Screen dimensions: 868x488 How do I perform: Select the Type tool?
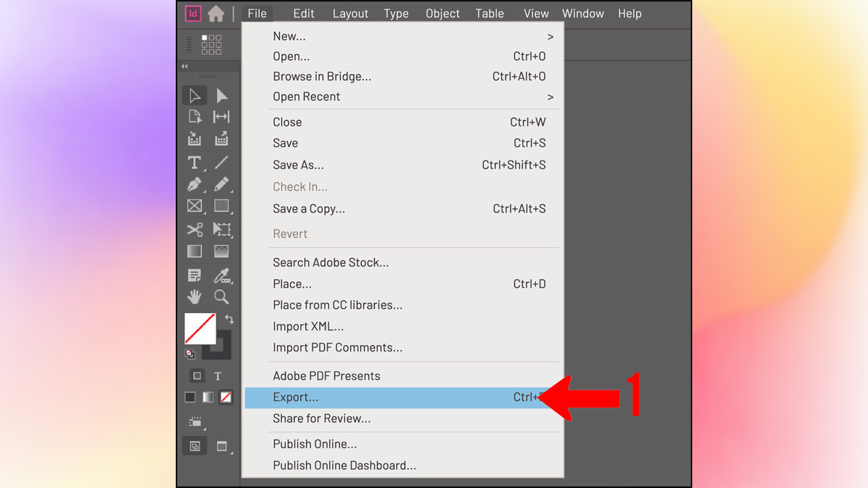[194, 163]
